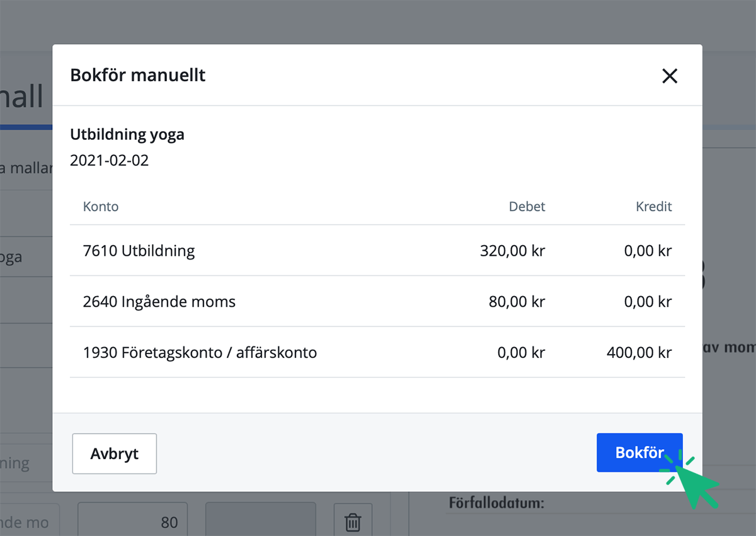
Task: Click the Kredit column header
Action: point(653,206)
